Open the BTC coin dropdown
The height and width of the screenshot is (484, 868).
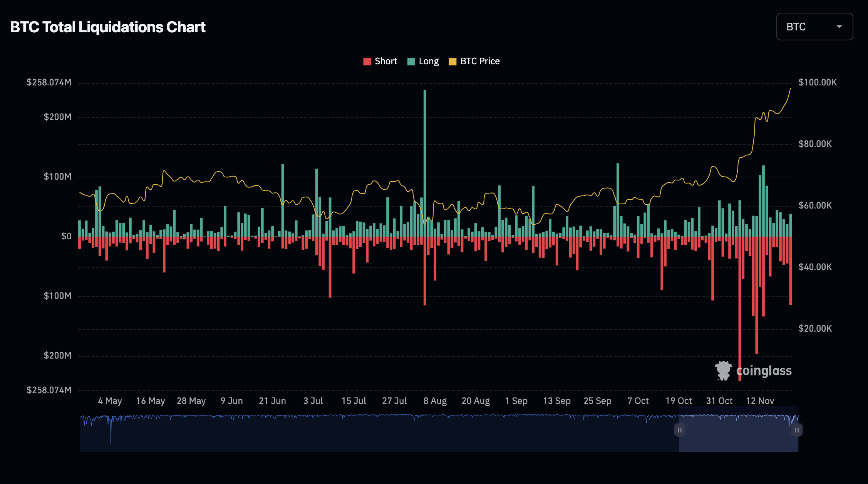[814, 27]
